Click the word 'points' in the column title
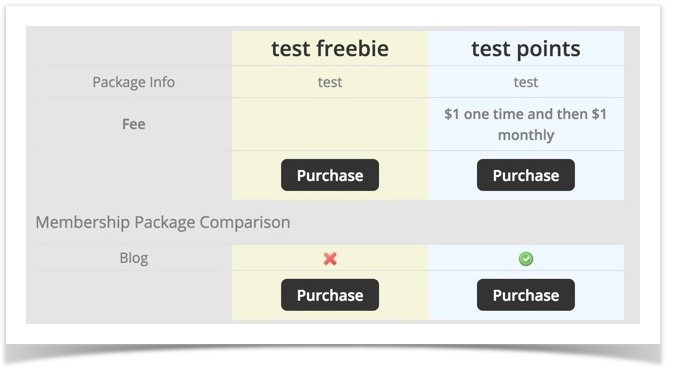Viewport: 674px width, 373px height. 548,49
